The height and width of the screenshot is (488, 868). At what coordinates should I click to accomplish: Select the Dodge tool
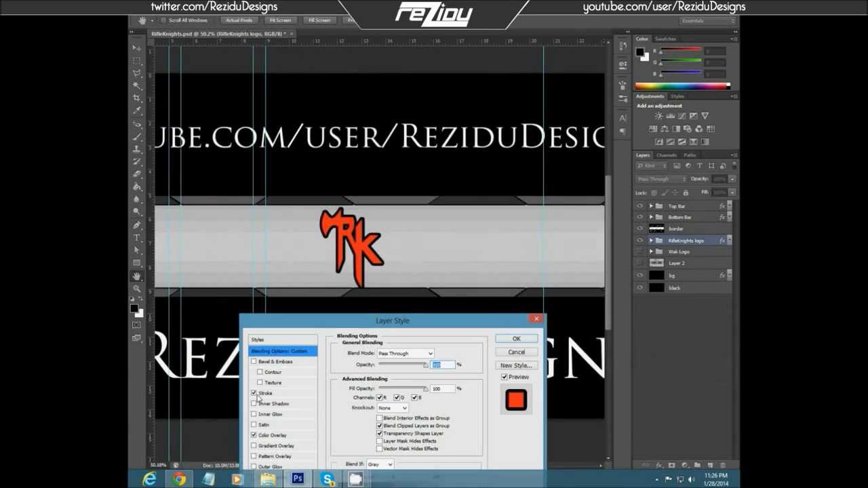coord(137,212)
